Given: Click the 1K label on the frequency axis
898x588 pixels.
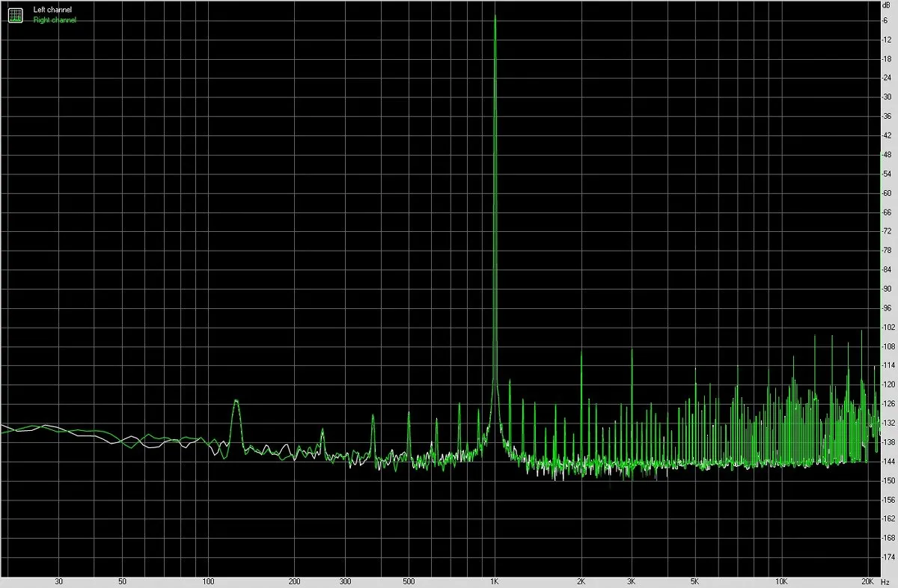Looking at the screenshot, I should point(495,581).
